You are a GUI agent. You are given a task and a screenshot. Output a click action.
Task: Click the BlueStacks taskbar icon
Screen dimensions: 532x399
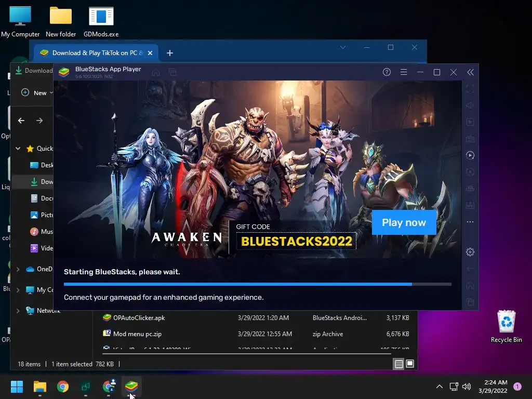pos(131,387)
